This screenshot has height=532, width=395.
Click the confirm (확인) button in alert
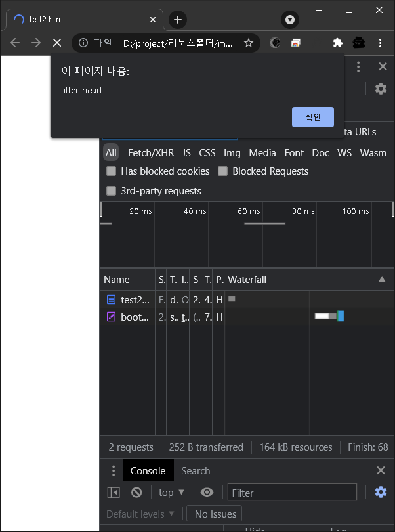point(312,117)
